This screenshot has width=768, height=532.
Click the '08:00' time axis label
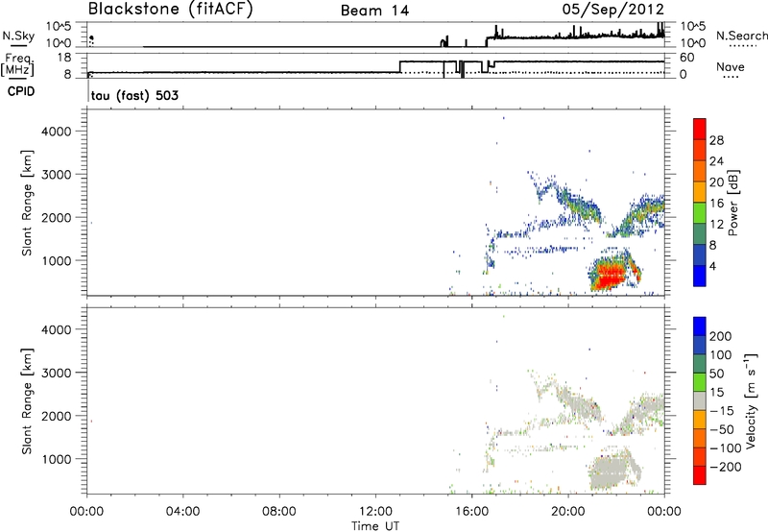click(x=279, y=512)
